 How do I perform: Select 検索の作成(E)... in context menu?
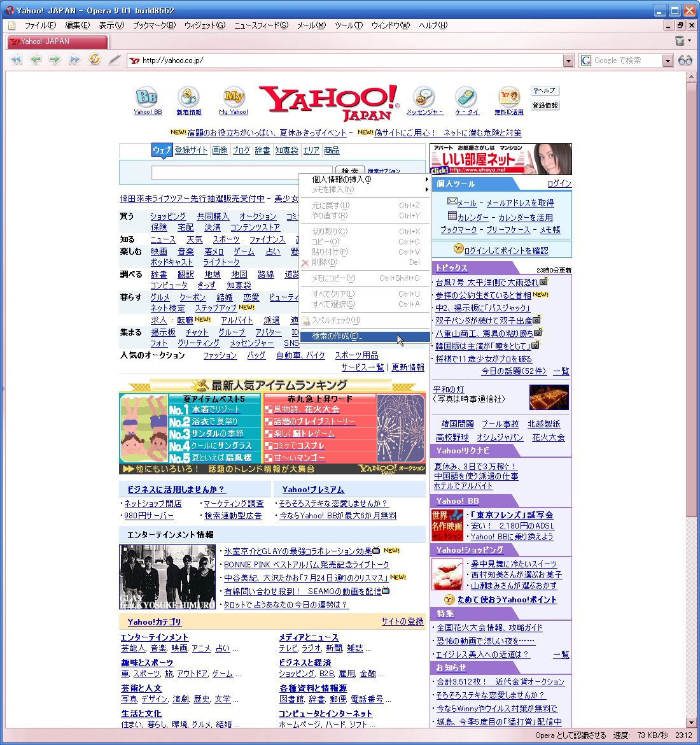365,336
